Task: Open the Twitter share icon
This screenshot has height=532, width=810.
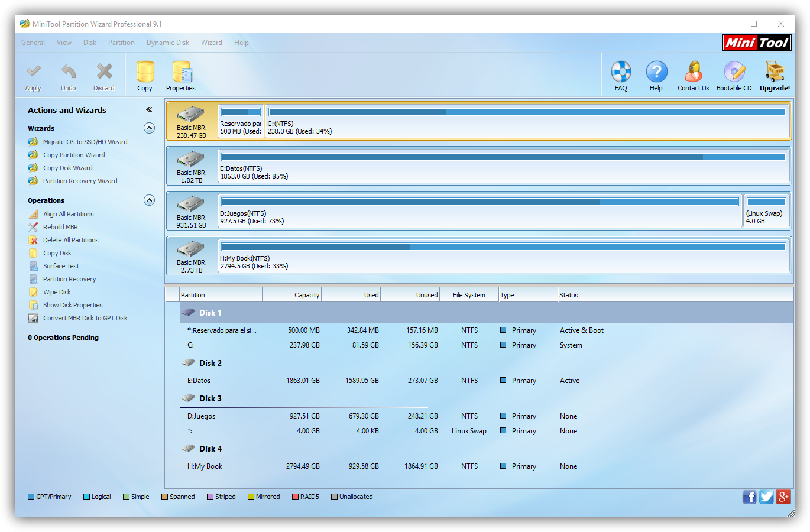Action: click(766, 497)
